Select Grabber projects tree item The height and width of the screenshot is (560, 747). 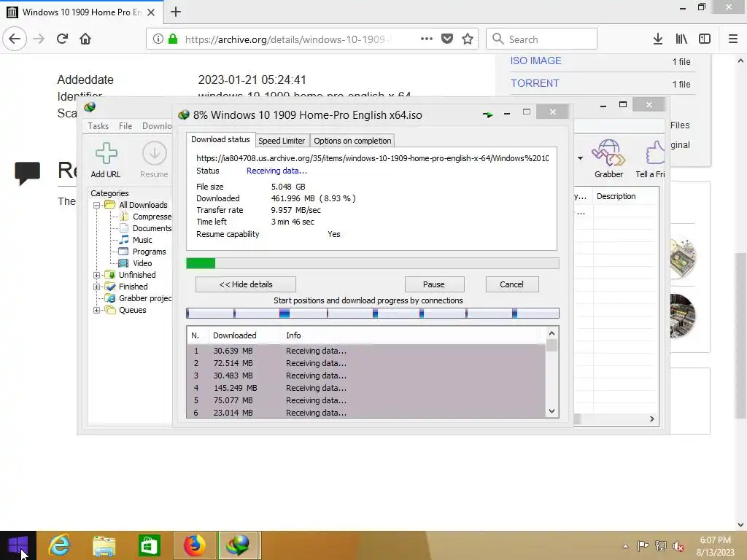coord(139,298)
